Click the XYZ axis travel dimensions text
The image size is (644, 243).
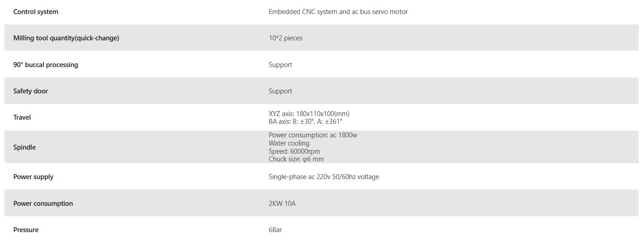(309, 114)
